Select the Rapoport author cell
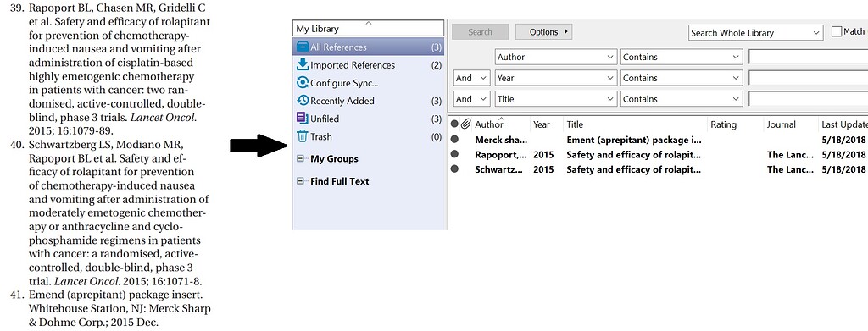 coord(501,155)
